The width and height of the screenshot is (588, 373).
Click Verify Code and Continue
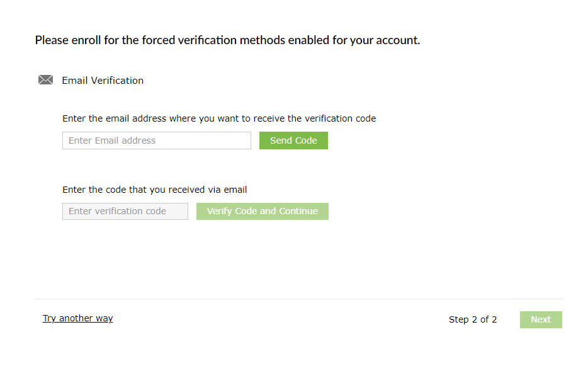[263, 211]
